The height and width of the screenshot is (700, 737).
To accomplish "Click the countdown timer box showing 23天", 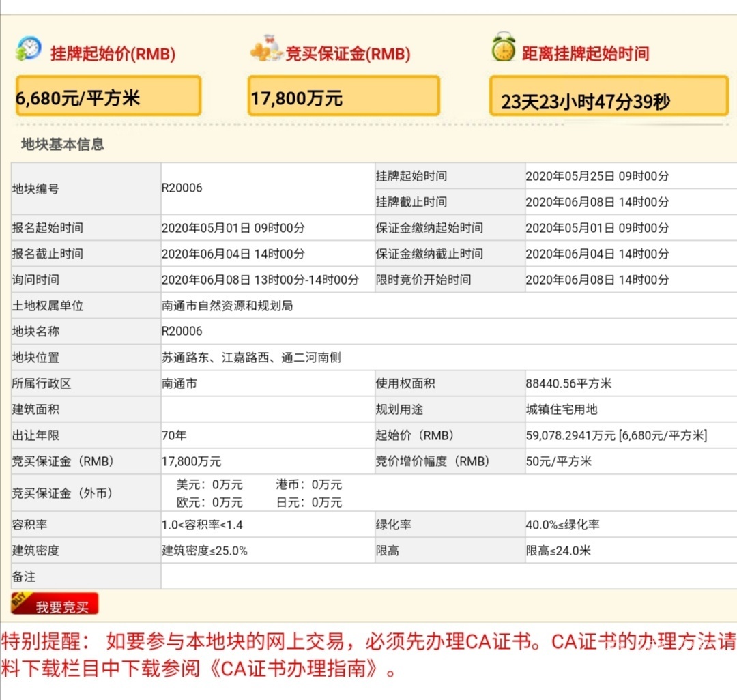I will [x=608, y=97].
